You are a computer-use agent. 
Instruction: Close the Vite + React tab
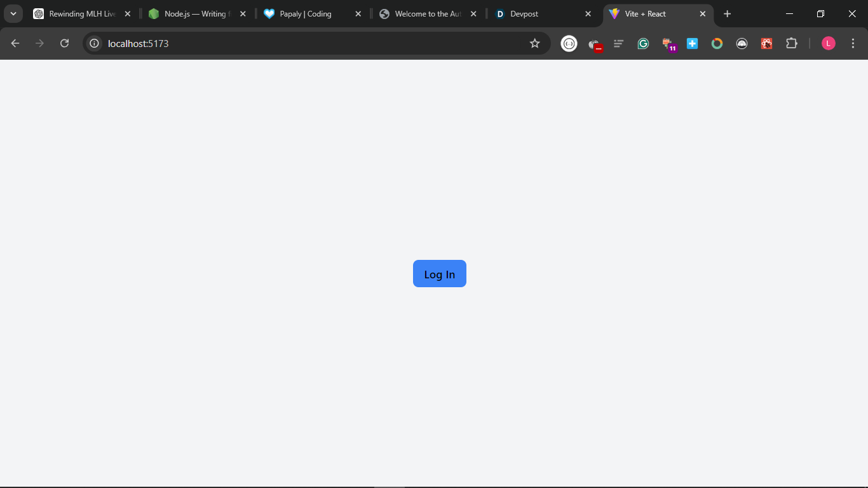pyautogui.click(x=703, y=14)
